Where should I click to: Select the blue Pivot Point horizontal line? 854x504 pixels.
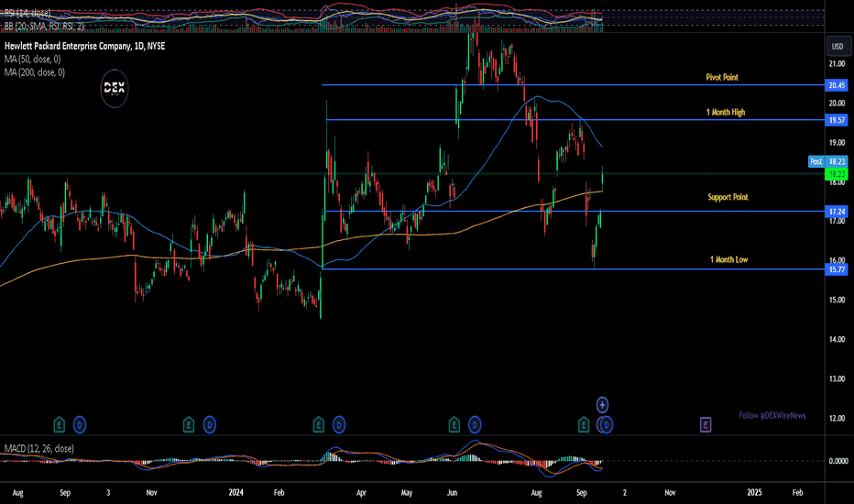pos(573,85)
